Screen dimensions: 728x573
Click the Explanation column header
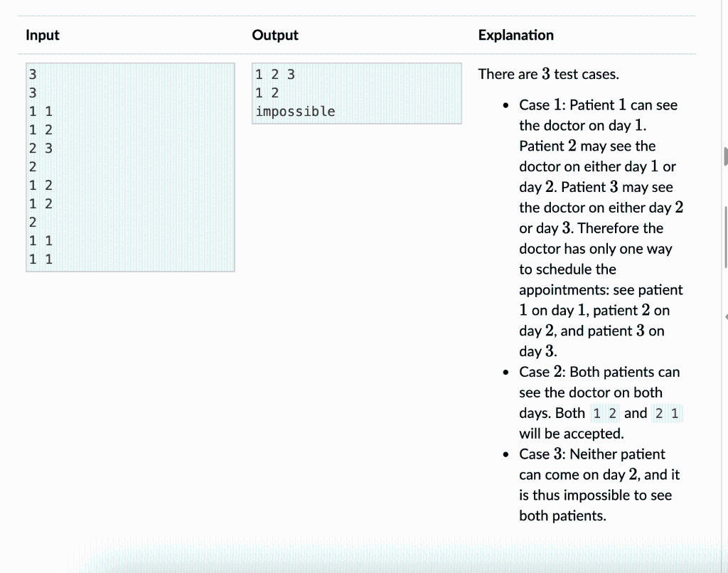pos(516,35)
